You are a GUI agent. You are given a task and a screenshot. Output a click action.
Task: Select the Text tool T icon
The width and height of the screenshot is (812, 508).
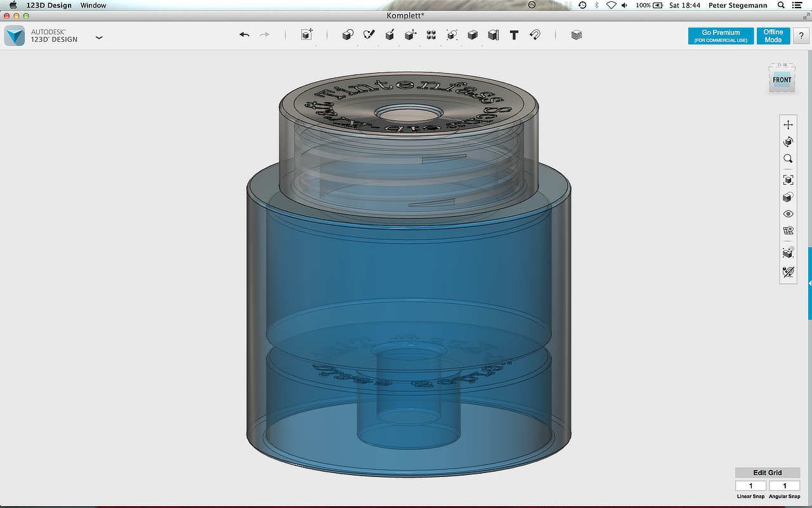[514, 35]
